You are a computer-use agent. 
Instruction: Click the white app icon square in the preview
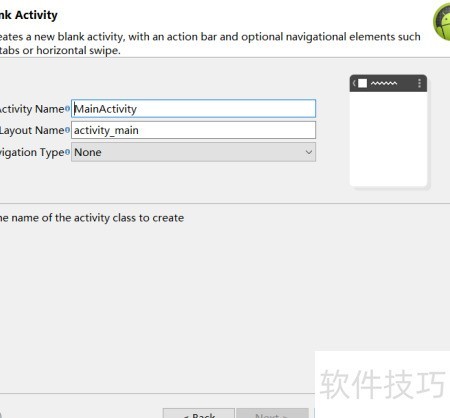[362, 83]
